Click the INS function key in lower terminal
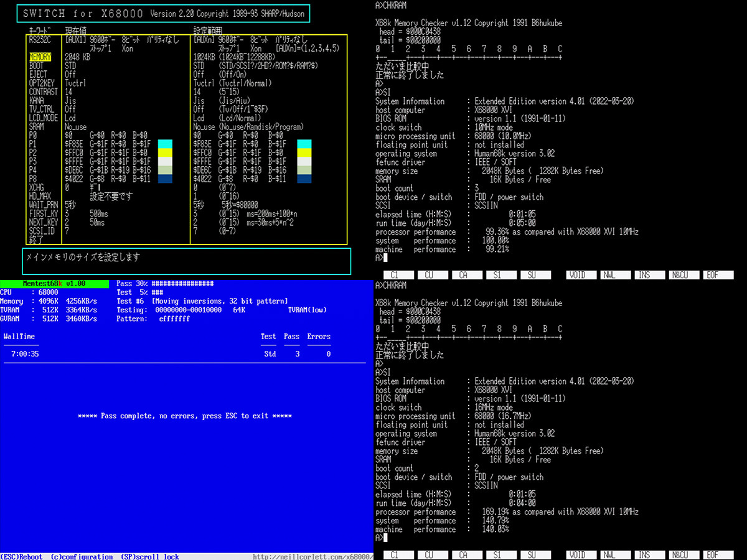The image size is (747, 560). tap(644, 555)
